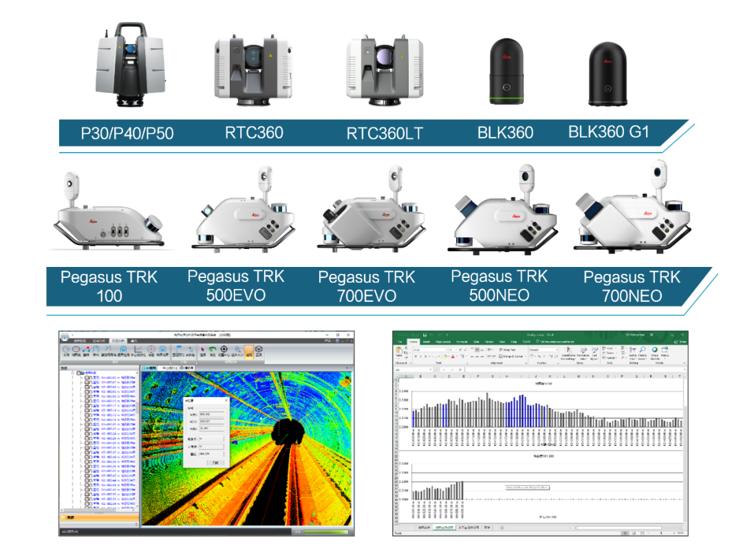Open the View tab in Excel
The width and height of the screenshot is (743, 560).
point(502,342)
